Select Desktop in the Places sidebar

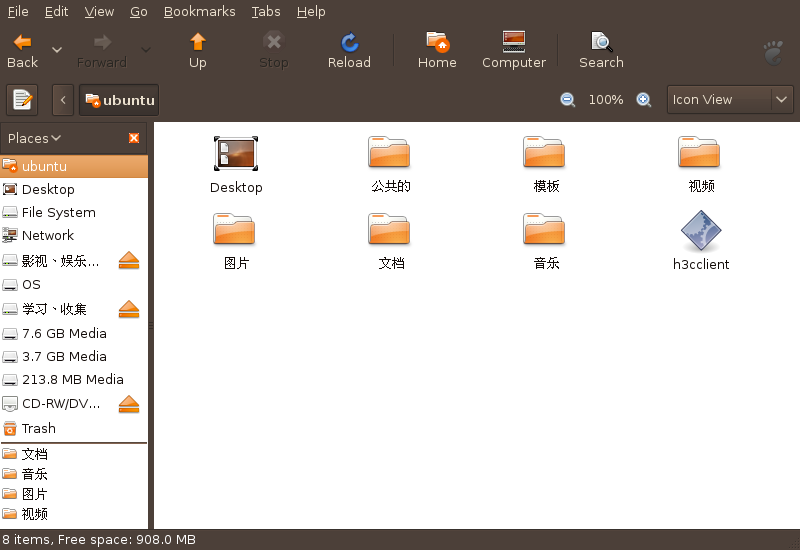pyautogui.click(x=74, y=189)
